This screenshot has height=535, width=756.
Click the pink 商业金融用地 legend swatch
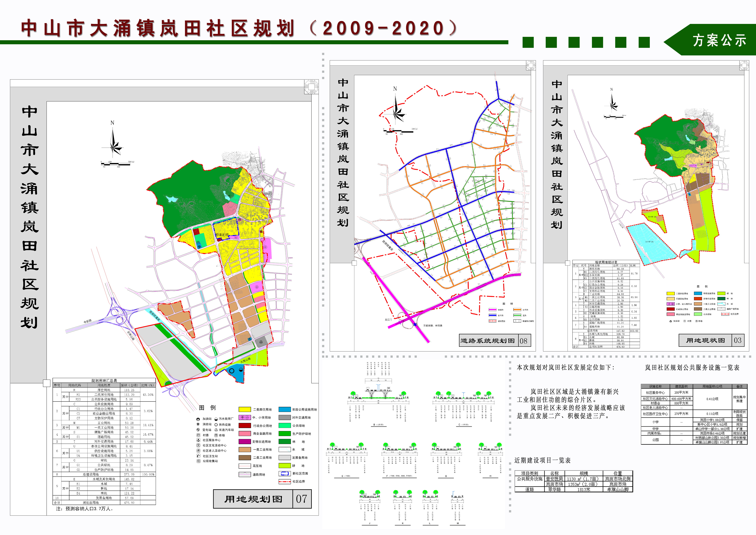pos(245,434)
